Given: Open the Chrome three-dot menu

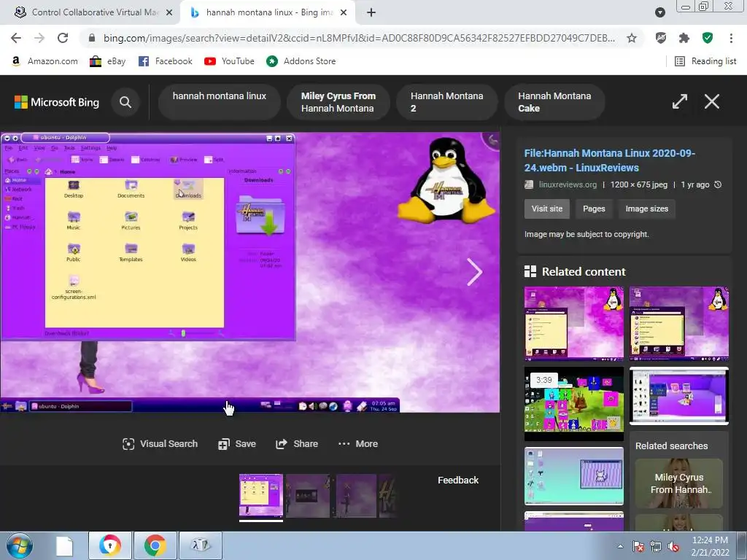Looking at the screenshot, I should click(731, 38).
